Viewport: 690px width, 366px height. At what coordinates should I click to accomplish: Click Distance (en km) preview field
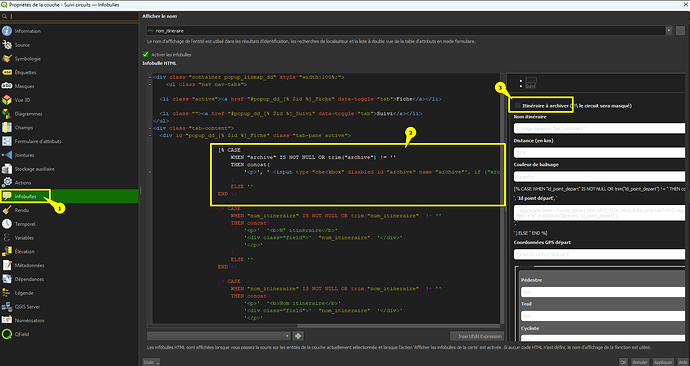coord(599,153)
